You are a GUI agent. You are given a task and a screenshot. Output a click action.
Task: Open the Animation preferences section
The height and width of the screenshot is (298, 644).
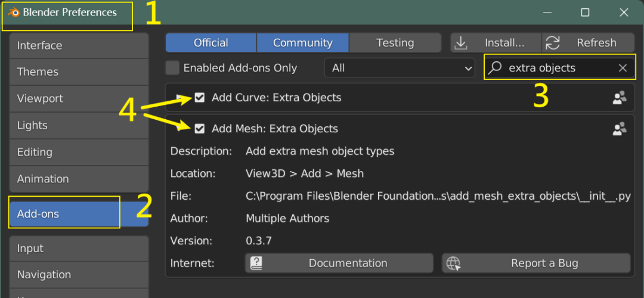(x=79, y=179)
